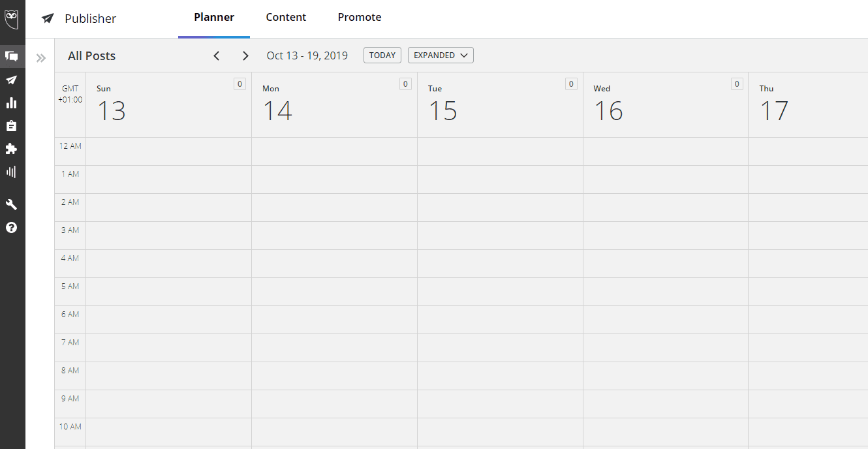Click the 4 AM time label

(x=70, y=258)
